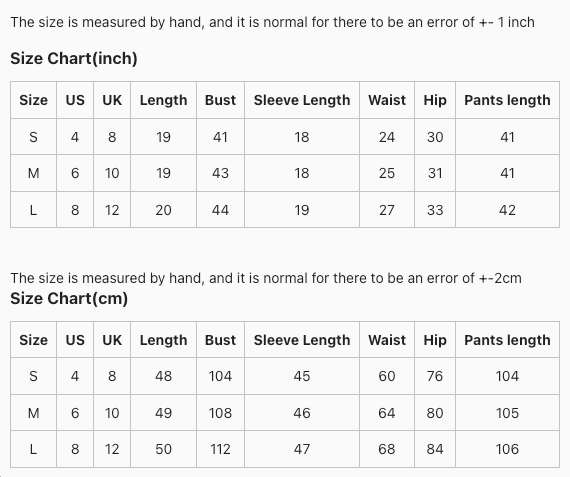The height and width of the screenshot is (477, 570).
Task: Click the L size cell in cm chart
Action: pyautogui.click(x=33, y=449)
